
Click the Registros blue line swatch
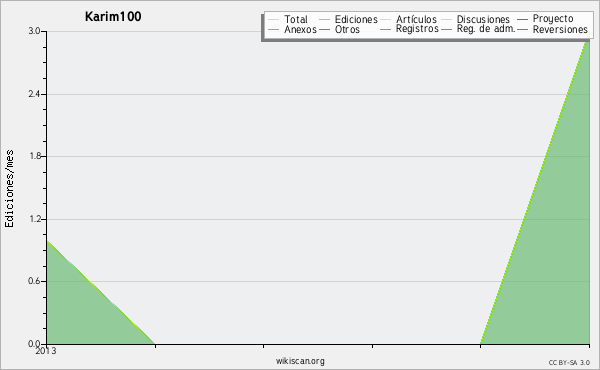[385, 30]
